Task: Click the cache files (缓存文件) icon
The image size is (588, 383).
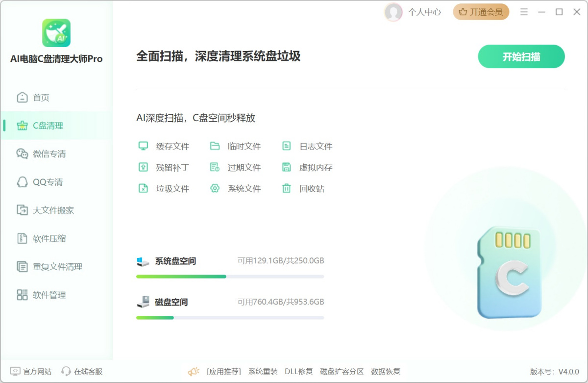Action: point(143,146)
